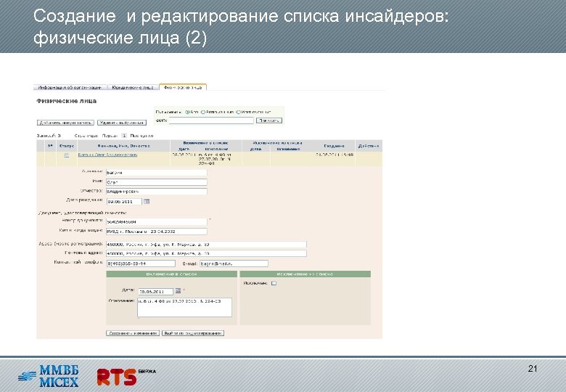Click the MICEX logo in the footer
The height and width of the screenshot is (392, 566).
point(49,376)
